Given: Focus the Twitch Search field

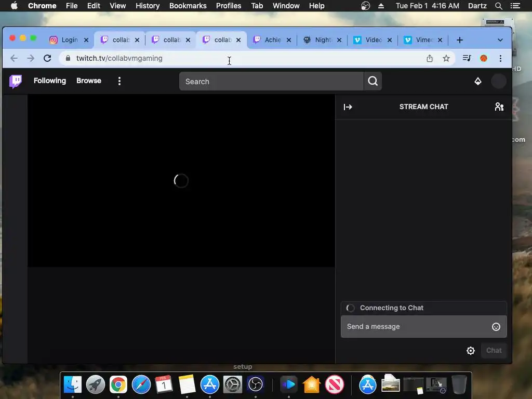Looking at the screenshot, I should pyautogui.click(x=271, y=81).
